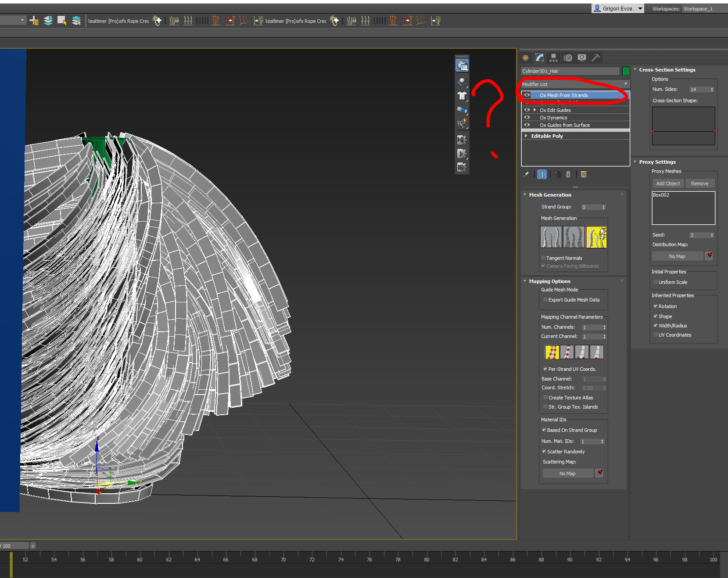Hide the Ox Dynamics modifier
This screenshot has height=578, width=728.
(x=527, y=118)
